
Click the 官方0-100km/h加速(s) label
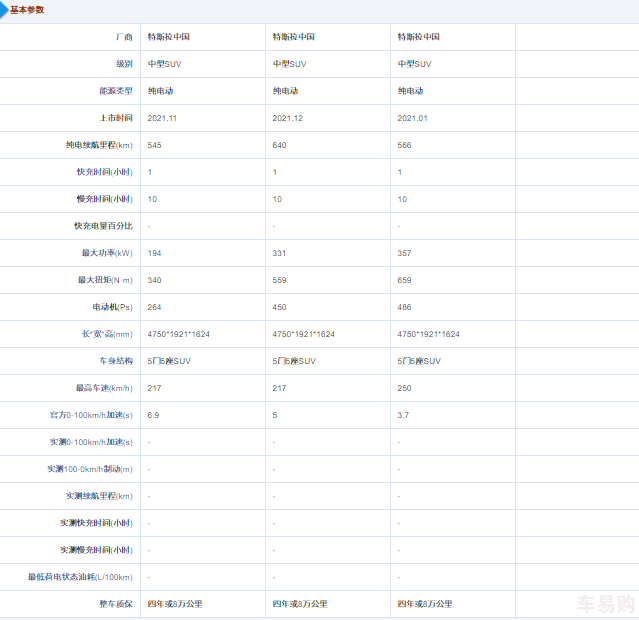(91, 415)
